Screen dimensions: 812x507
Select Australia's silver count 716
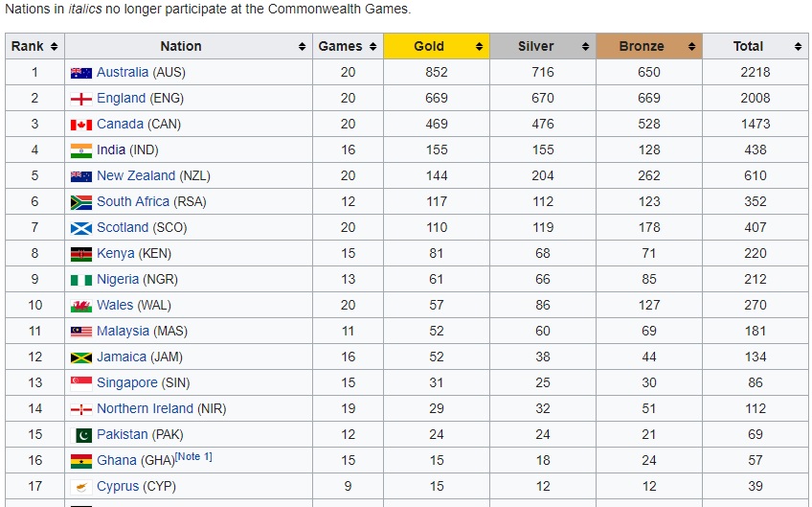pyautogui.click(x=543, y=72)
